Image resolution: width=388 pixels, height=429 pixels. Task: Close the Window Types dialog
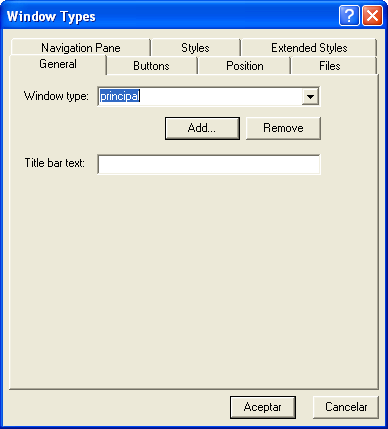372,15
